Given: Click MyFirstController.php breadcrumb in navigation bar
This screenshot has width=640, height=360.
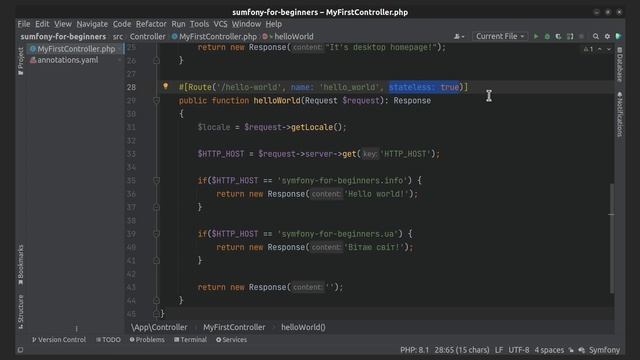Looking at the screenshot, I should click(x=214, y=36).
